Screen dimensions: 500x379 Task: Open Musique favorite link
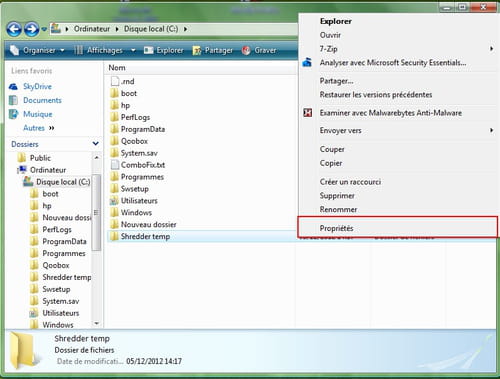tap(38, 114)
